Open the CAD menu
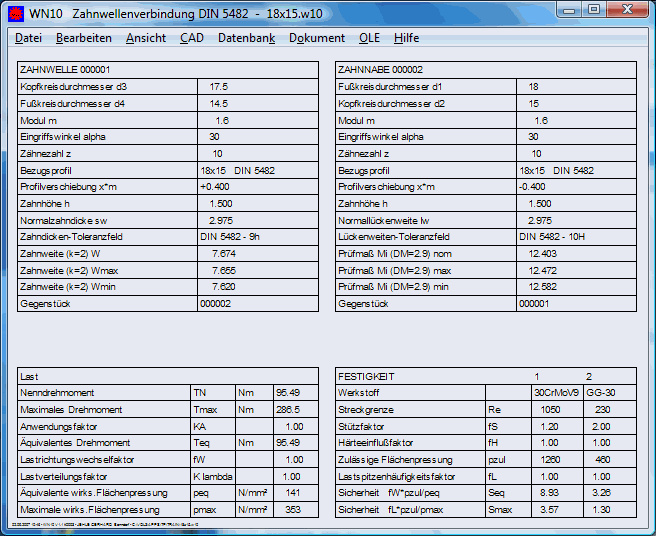The height and width of the screenshot is (536, 656). click(192, 38)
